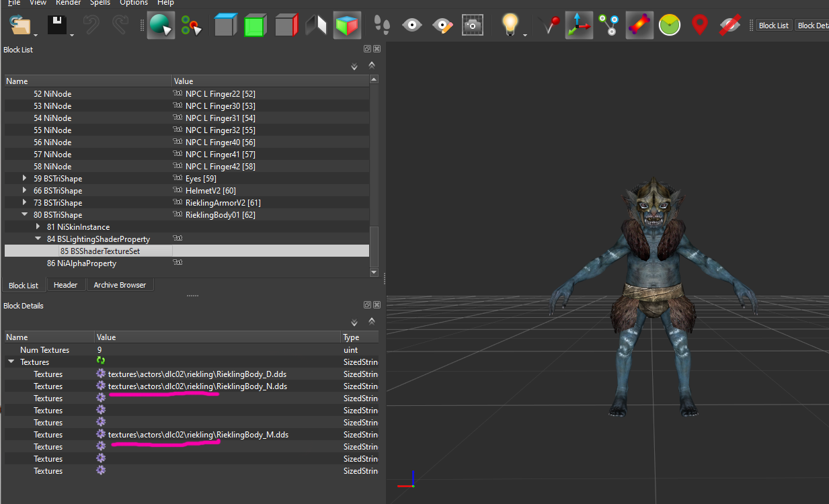Image resolution: width=829 pixels, height=504 pixels.
Task: Toggle the crossed-out red eye hidden icon
Action: pyautogui.click(x=729, y=26)
